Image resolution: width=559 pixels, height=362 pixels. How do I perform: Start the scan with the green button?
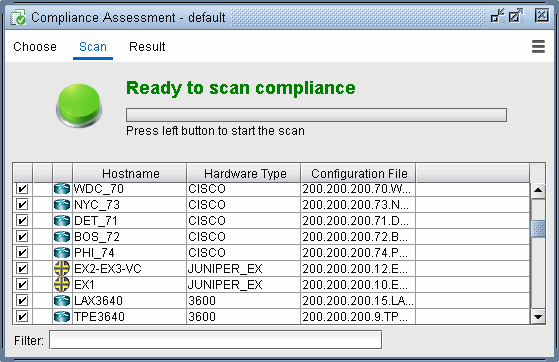(79, 105)
